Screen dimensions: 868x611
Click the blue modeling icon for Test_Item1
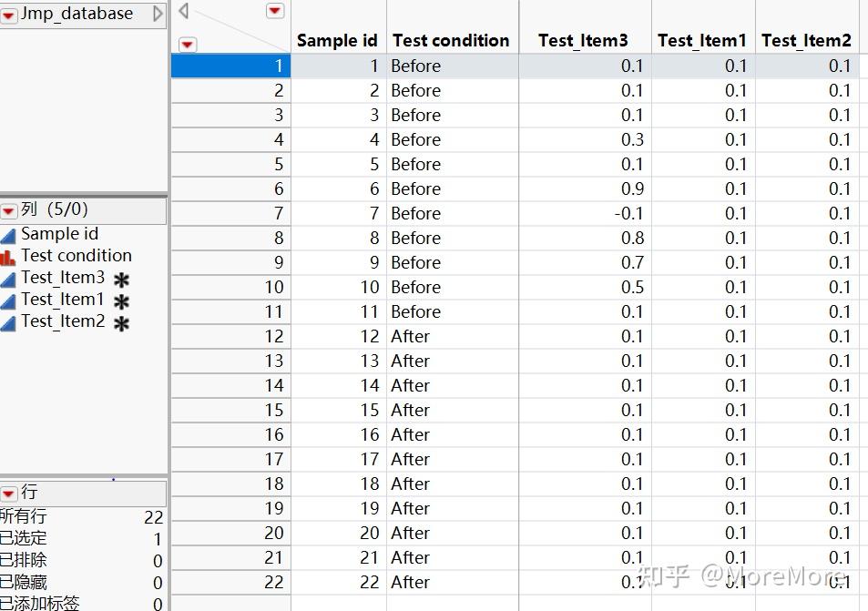[x=8, y=300]
